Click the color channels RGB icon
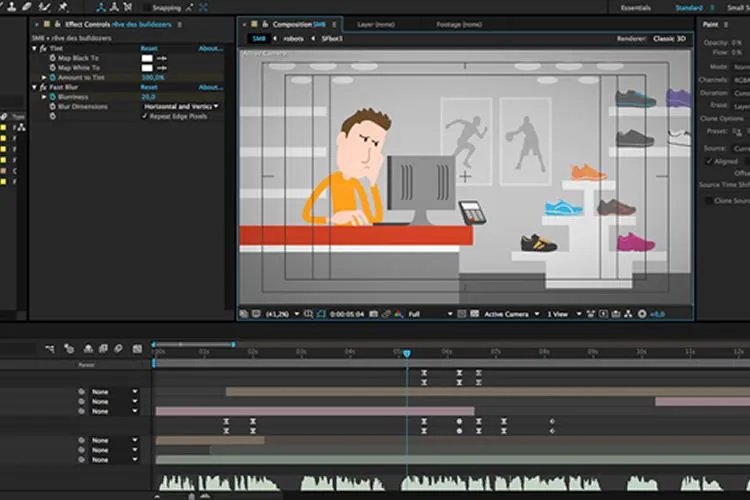The width and height of the screenshot is (750, 500). coord(398,314)
